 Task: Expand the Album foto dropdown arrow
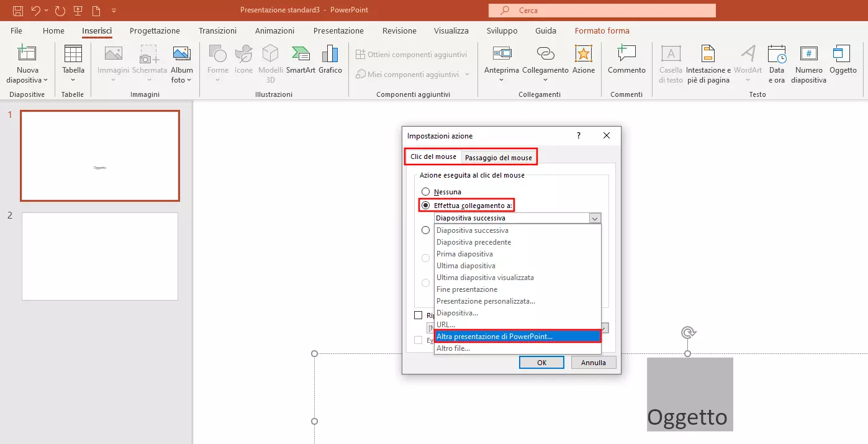click(189, 80)
